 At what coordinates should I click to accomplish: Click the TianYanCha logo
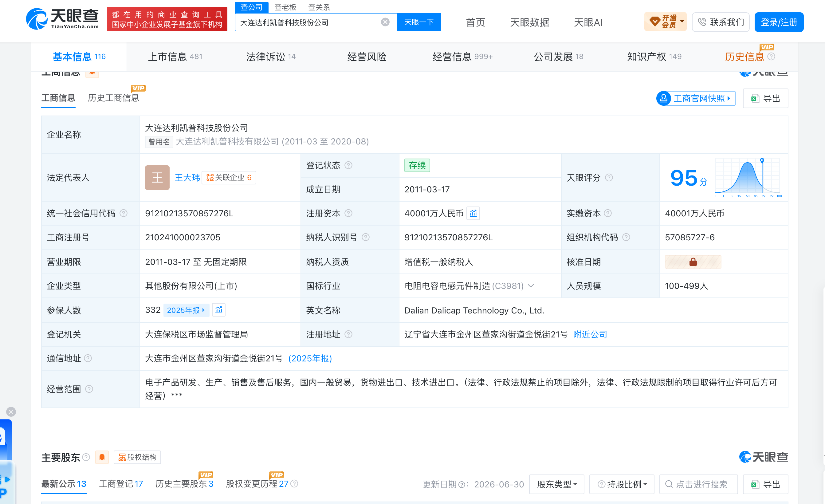coord(62,19)
